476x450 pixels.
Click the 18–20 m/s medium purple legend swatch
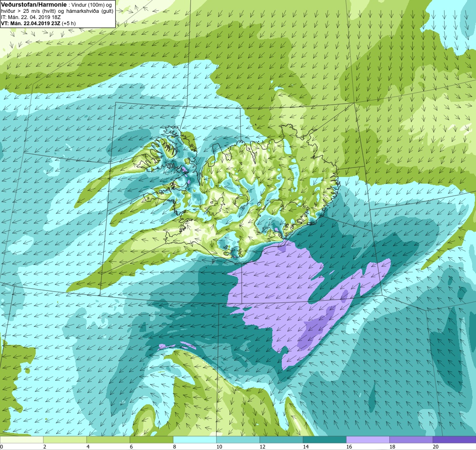click(411, 440)
